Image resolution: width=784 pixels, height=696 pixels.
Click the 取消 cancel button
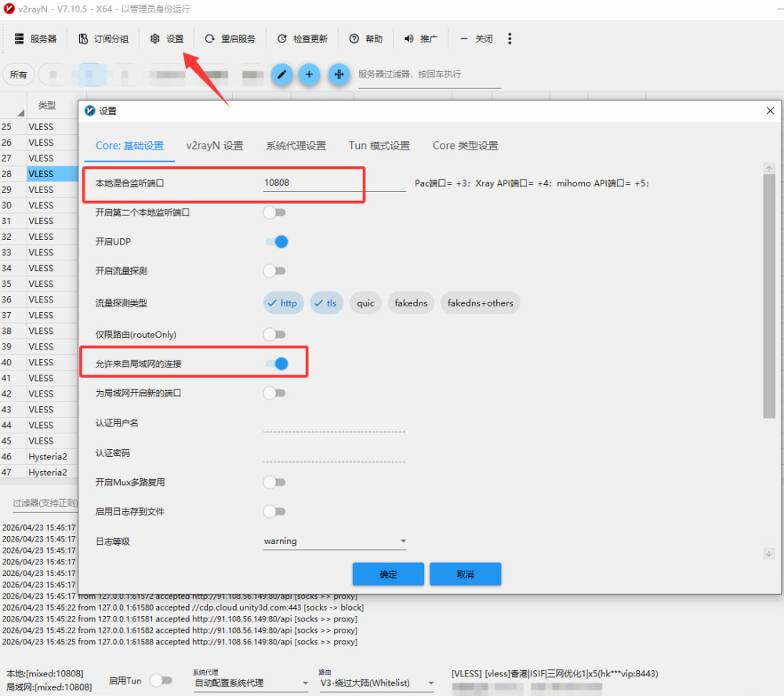[465, 575]
